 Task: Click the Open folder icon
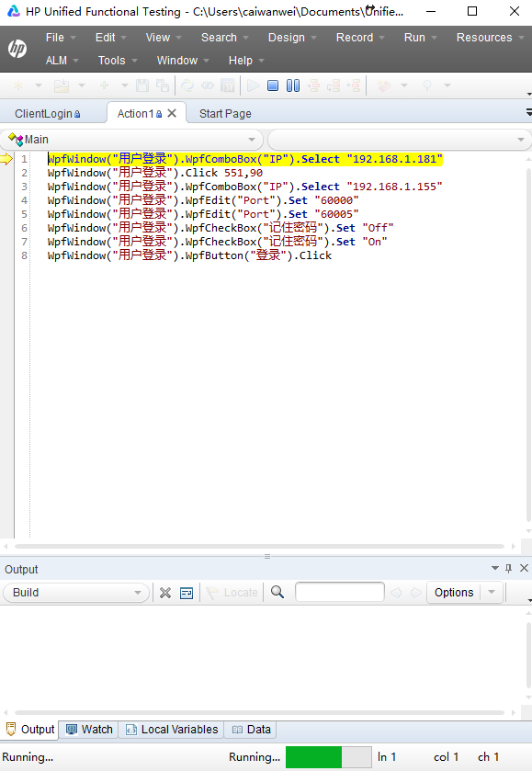[62, 85]
